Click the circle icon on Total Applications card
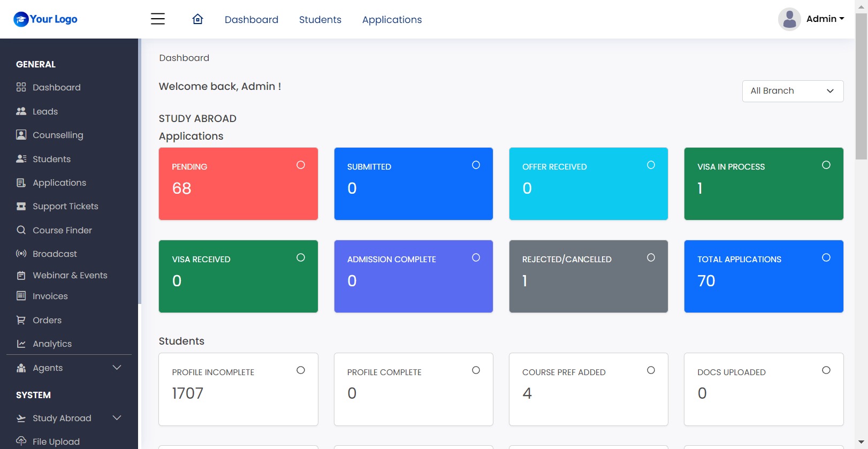Image resolution: width=868 pixels, height=449 pixels. coord(826,257)
